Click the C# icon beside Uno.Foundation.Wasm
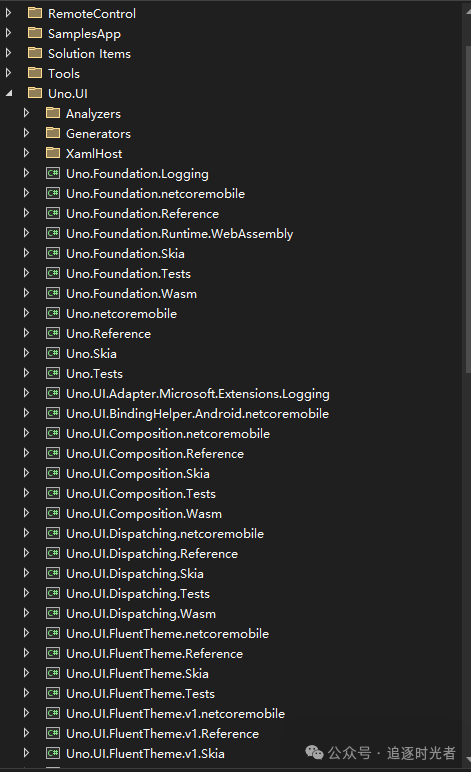The image size is (471, 772). [53, 293]
